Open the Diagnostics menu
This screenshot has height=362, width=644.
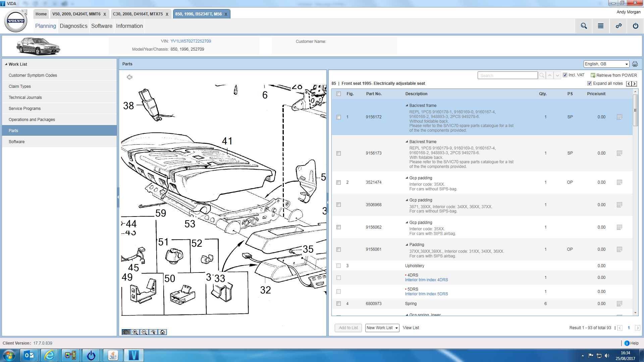(73, 26)
